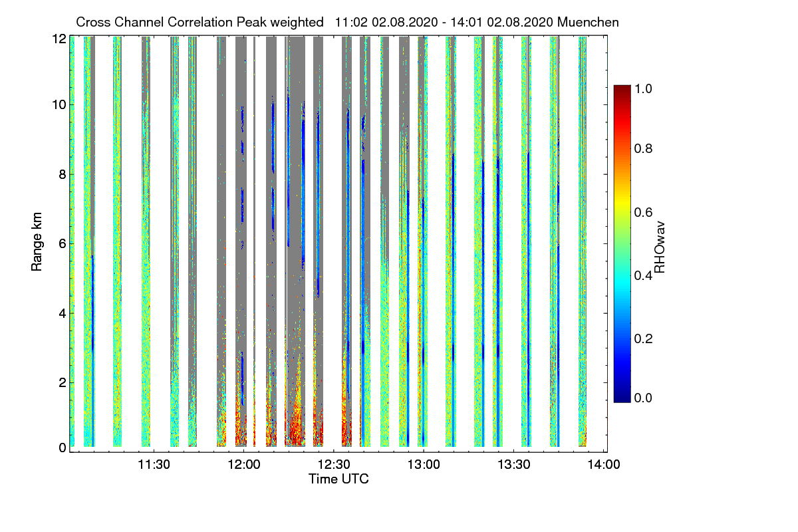The width and height of the screenshot is (798, 532).
Task: Click the colorbar value '1.0'
Action: [x=643, y=88]
